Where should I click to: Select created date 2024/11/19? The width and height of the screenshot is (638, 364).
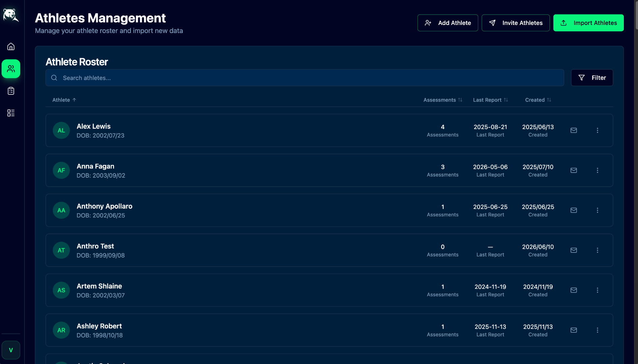[x=538, y=287]
